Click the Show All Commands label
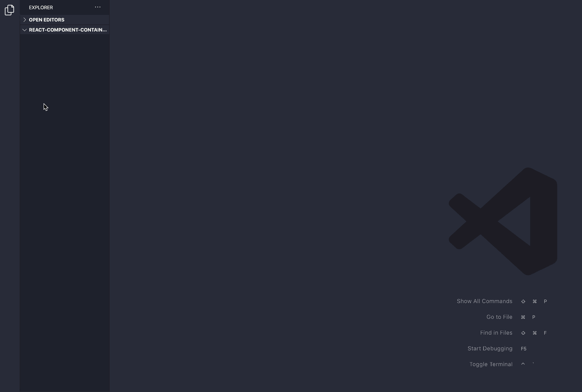 point(484,301)
